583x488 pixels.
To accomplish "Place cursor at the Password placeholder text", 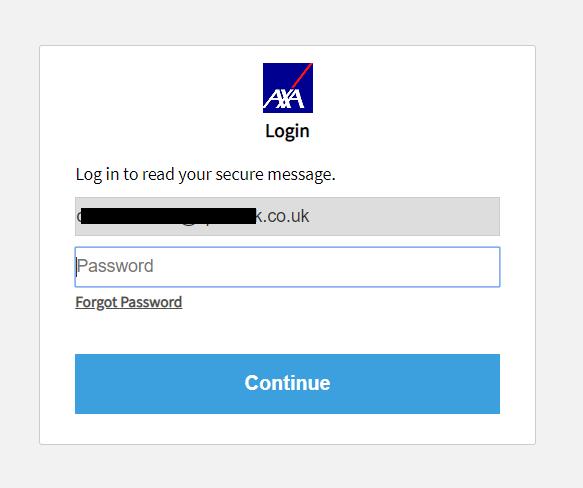I will pos(115,266).
